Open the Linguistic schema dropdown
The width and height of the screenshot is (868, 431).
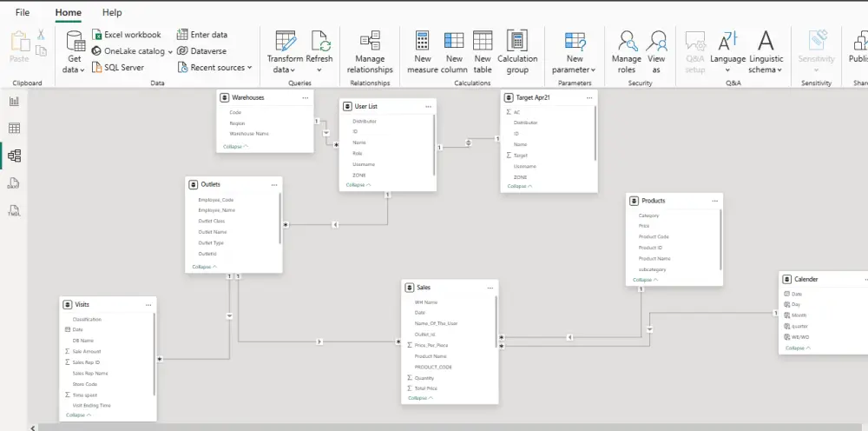click(x=766, y=51)
